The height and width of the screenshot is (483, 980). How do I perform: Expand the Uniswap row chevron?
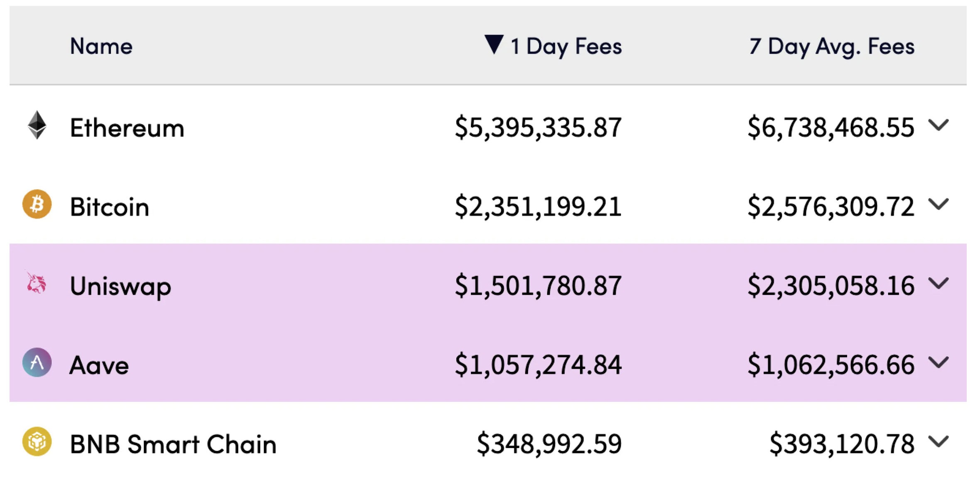click(938, 283)
